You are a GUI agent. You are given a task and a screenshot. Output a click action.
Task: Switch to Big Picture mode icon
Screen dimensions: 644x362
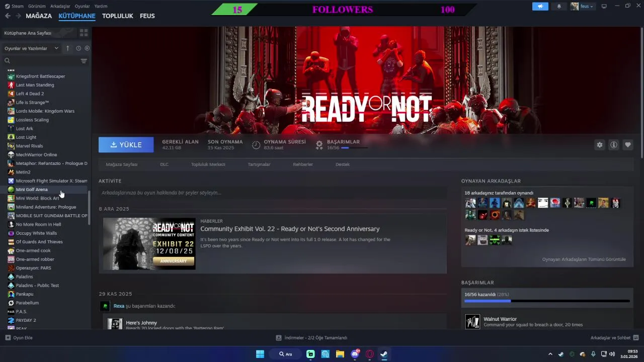pyautogui.click(x=604, y=6)
